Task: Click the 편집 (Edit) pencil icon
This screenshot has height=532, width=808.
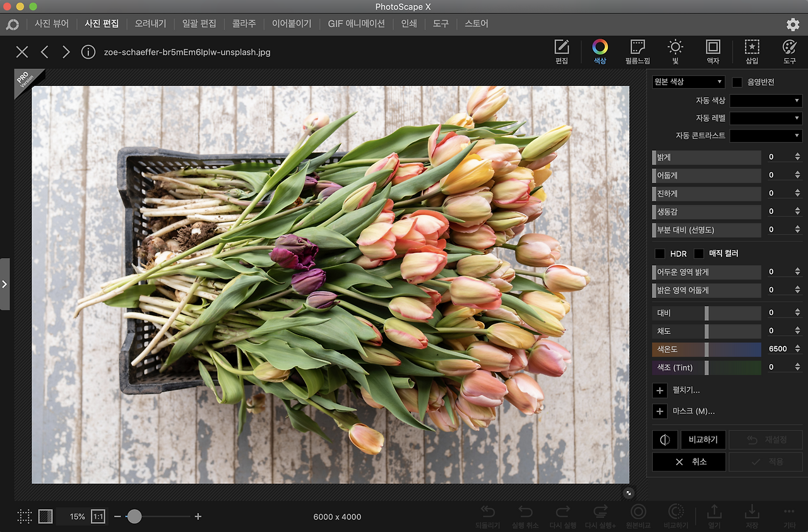Action: click(561, 51)
